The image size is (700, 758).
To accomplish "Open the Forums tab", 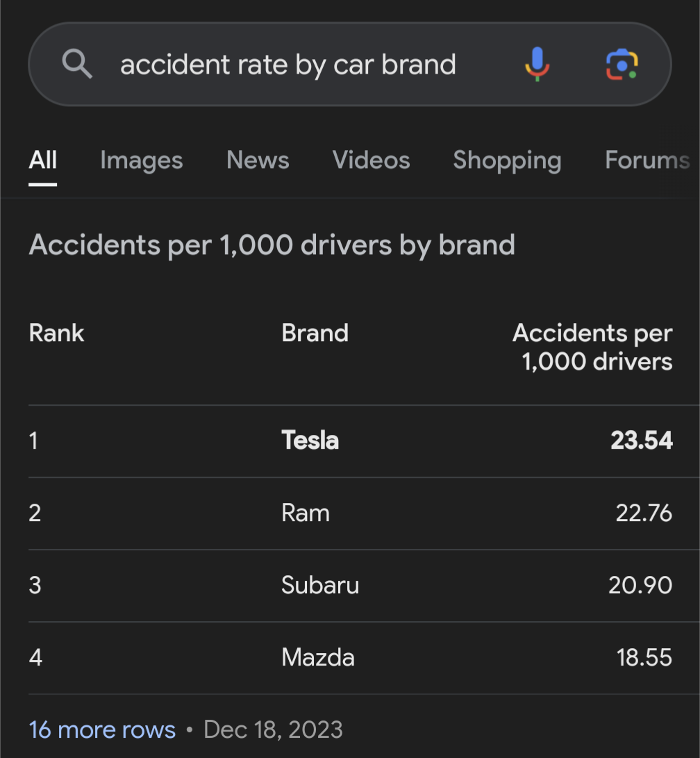I will (x=647, y=160).
